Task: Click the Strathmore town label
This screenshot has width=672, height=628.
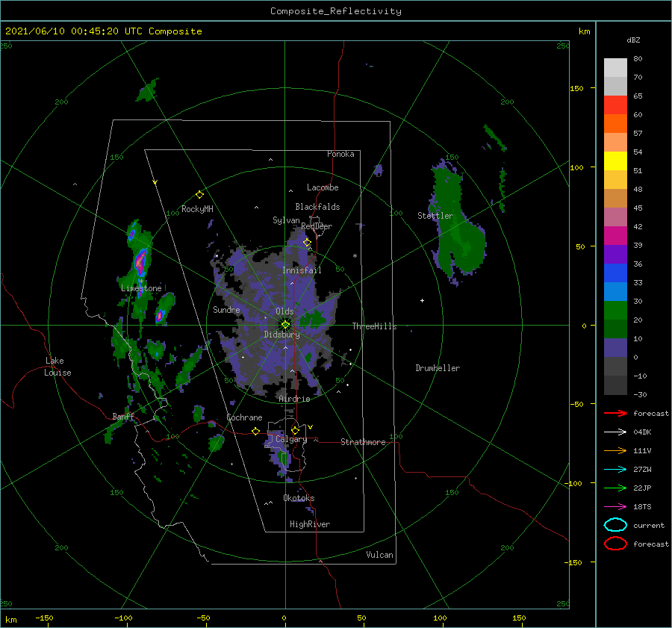Action: (x=363, y=442)
